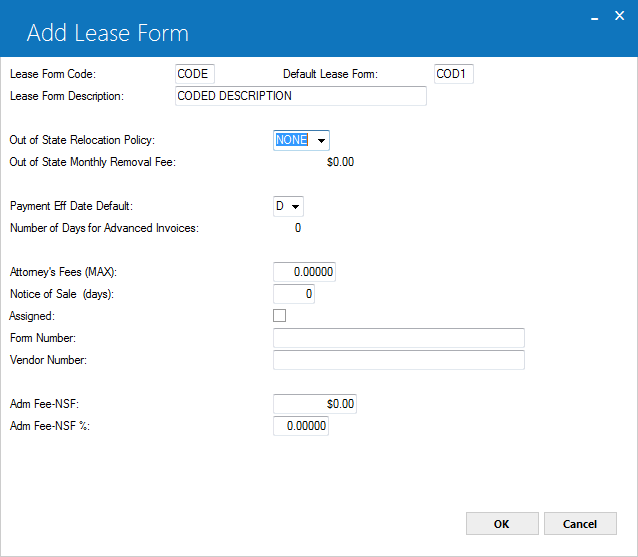Click the Lease Form Description field

[301, 96]
